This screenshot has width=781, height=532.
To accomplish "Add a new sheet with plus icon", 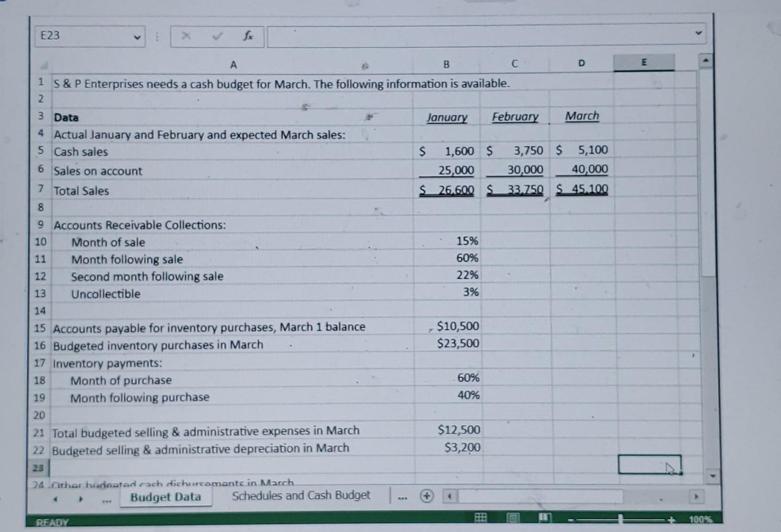I will [x=427, y=496].
